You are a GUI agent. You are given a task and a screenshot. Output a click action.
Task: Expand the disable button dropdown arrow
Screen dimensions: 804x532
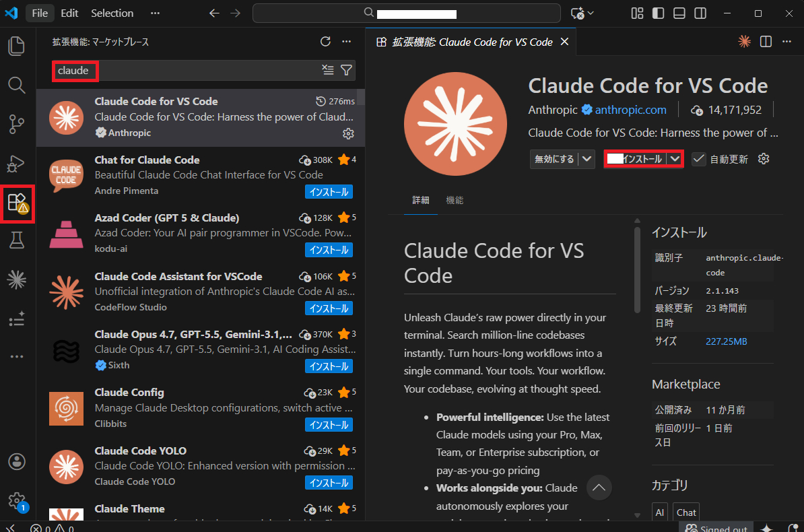click(x=587, y=159)
